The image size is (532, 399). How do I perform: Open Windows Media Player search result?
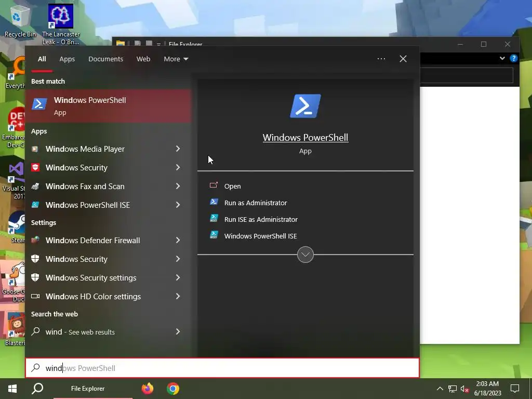109,149
